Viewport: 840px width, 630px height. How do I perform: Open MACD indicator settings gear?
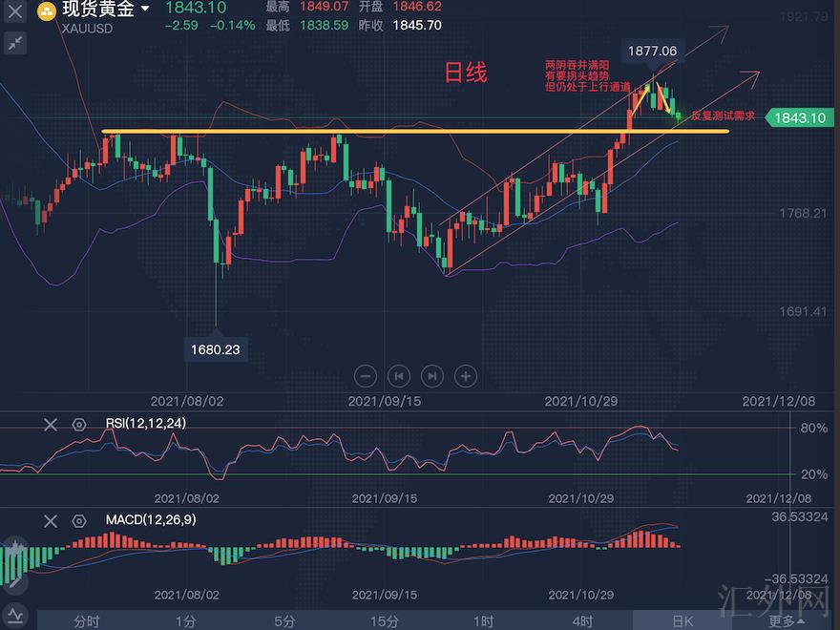coord(78,520)
